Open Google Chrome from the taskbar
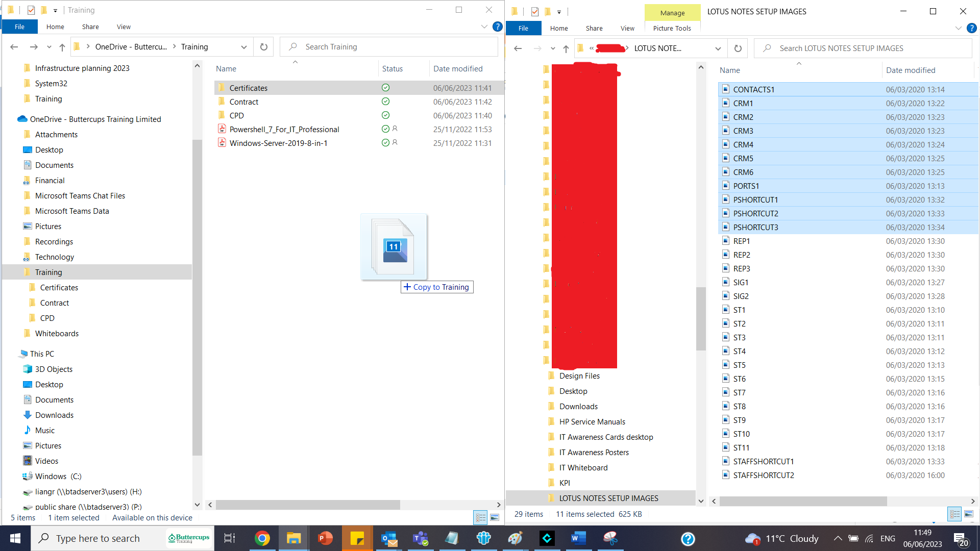 (x=262, y=538)
